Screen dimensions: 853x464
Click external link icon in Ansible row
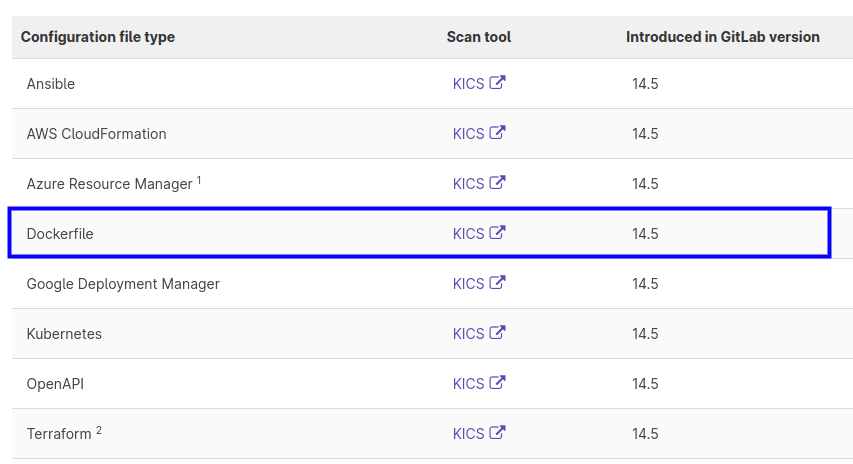click(497, 83)
